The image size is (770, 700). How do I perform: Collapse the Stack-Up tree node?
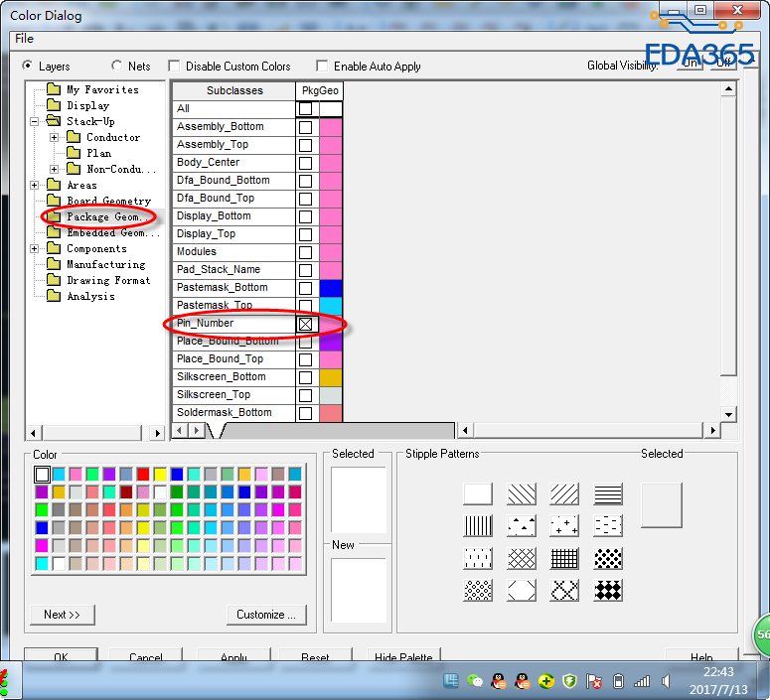tap(34, 121)
